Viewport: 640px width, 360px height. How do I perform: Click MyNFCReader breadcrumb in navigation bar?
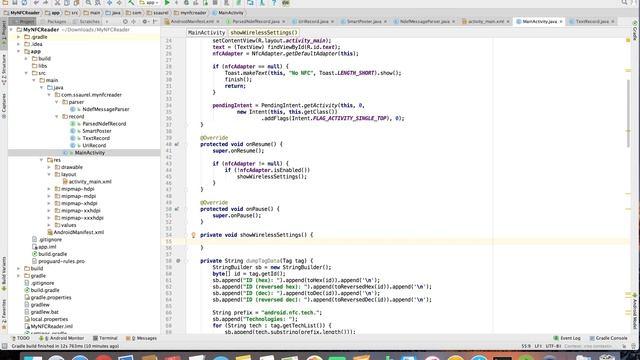pos(22,13)
